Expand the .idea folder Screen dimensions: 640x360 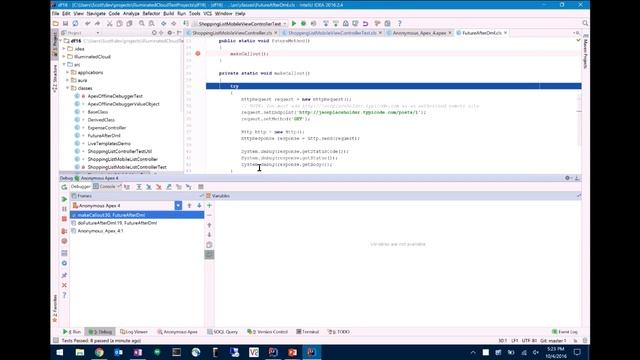(64, 49)
